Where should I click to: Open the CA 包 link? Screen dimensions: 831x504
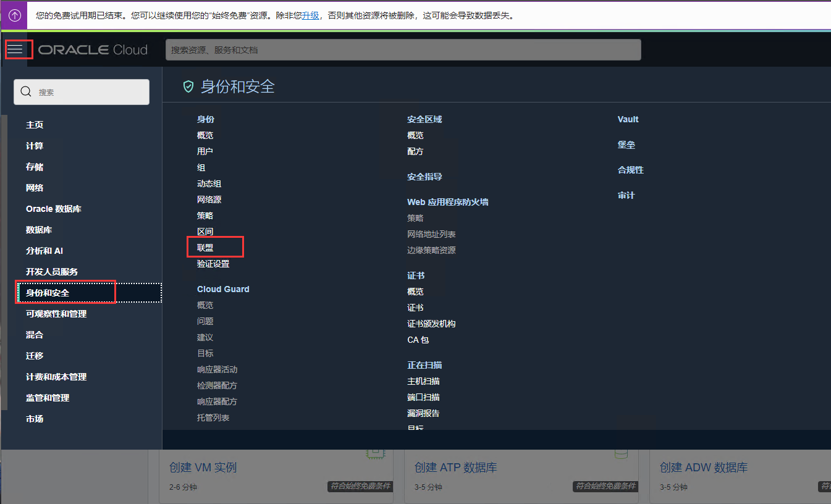coord(418,340)
